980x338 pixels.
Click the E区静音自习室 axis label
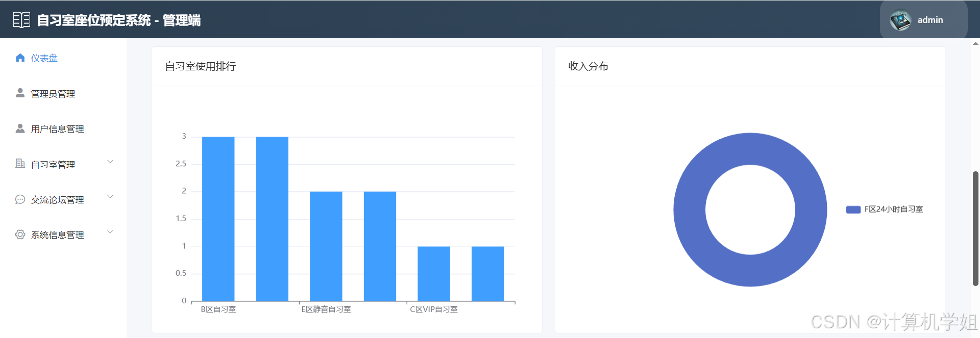click(326, 309)
